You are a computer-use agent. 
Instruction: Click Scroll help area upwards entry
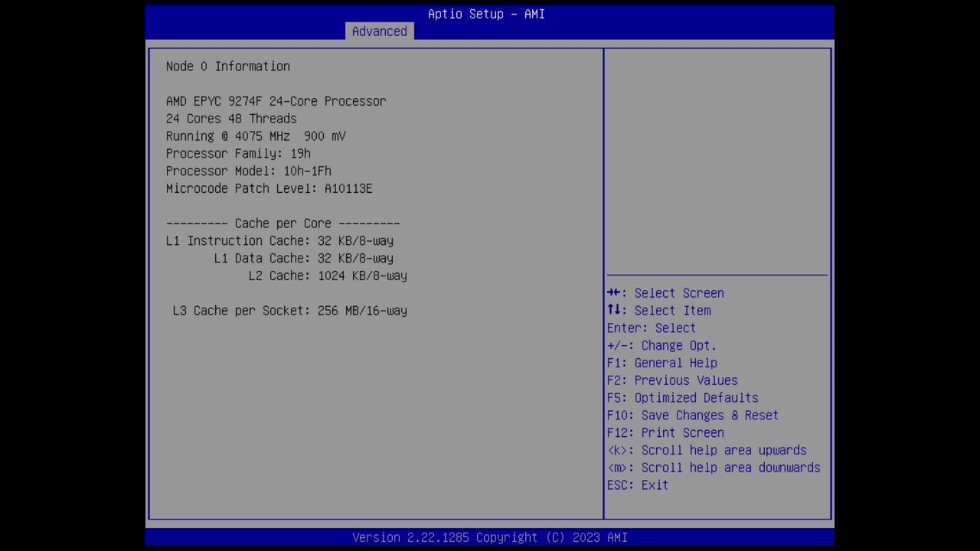coord(707,451)
